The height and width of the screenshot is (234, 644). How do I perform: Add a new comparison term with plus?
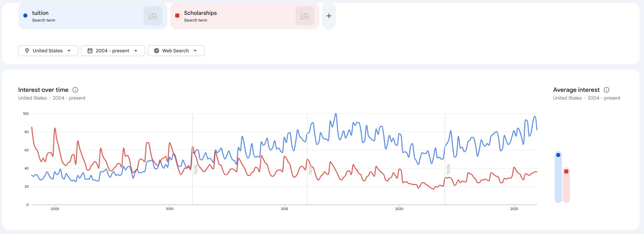(x=329, y=16)
